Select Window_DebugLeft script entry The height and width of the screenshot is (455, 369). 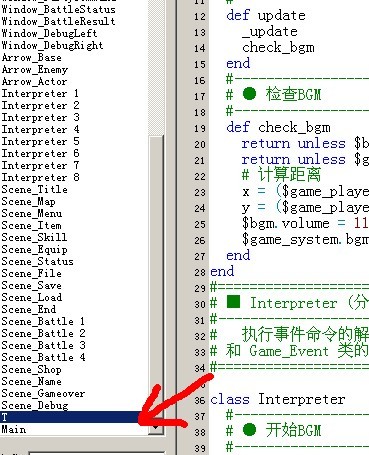click(x=49, y=33)
